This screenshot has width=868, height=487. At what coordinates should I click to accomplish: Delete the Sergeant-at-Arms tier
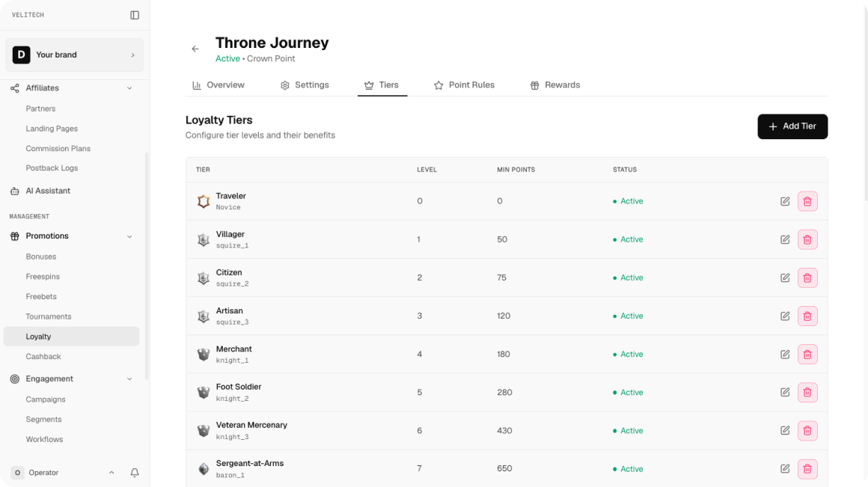pos(807,469)
